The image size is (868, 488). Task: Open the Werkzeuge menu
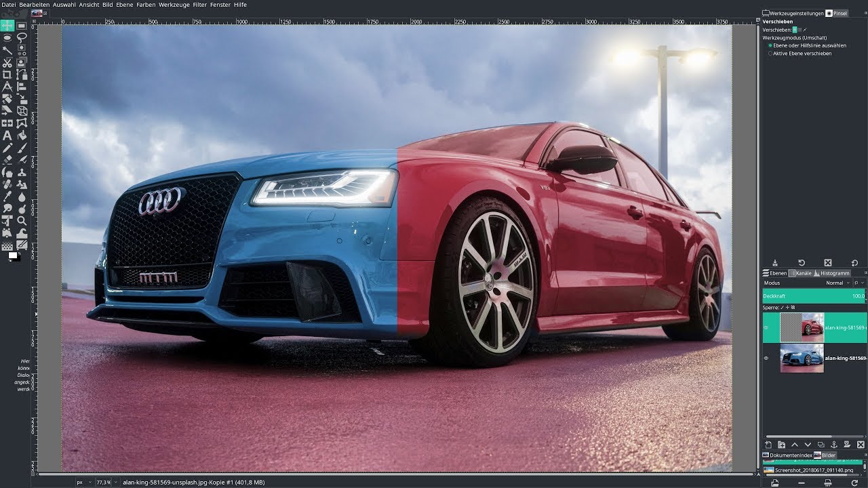pos(174,5)
